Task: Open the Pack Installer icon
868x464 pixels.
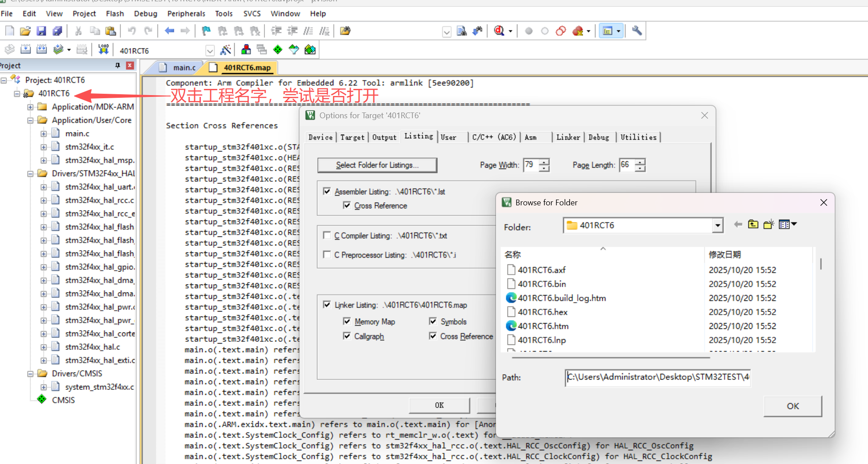Action: tap(310, 49)
